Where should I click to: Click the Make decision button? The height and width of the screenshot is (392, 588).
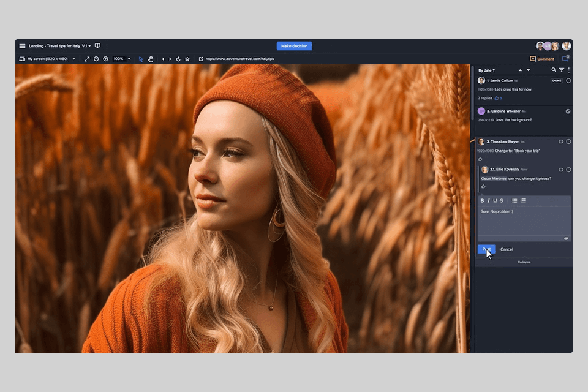(x=294, y=46)
